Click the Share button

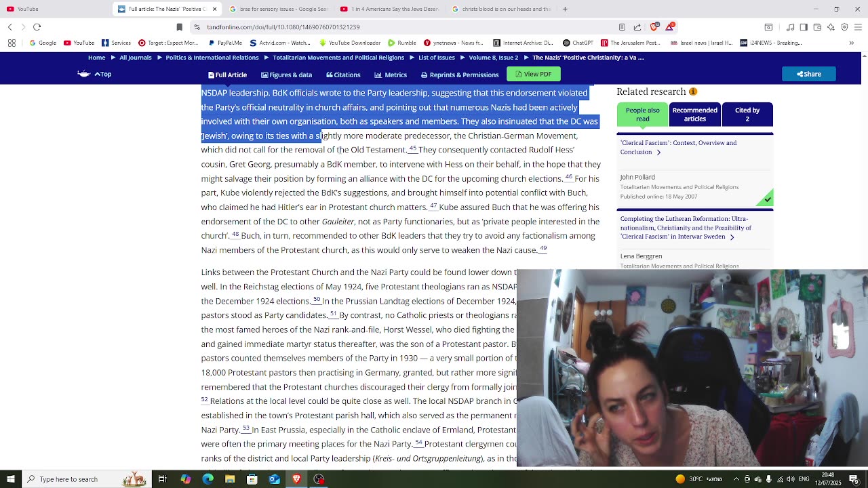click(x=808, y=74)
